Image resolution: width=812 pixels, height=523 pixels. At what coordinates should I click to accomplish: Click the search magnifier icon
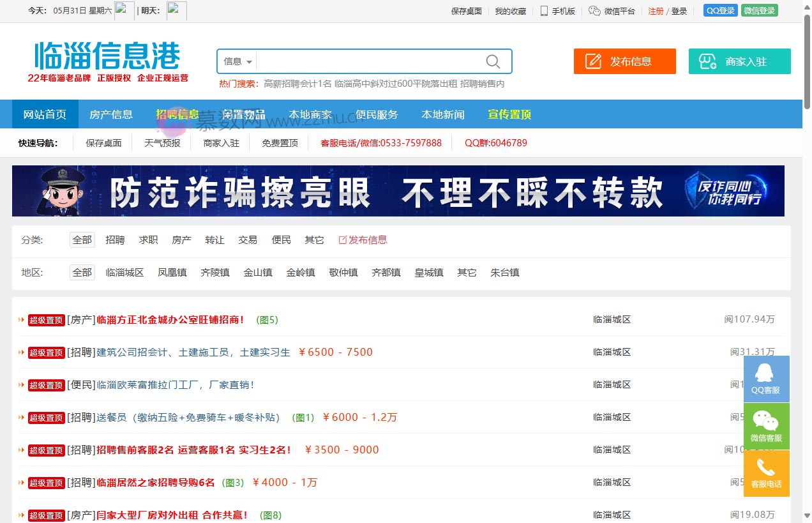[492, 61]
